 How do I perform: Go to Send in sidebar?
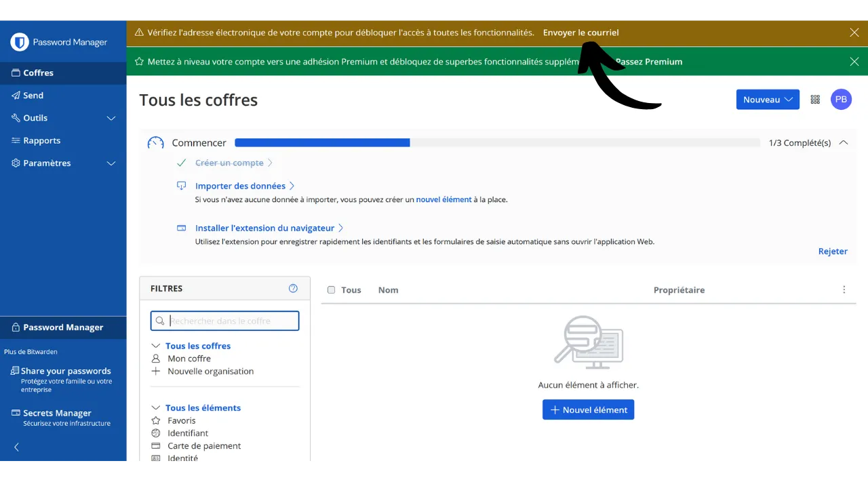tap(33, 96)
